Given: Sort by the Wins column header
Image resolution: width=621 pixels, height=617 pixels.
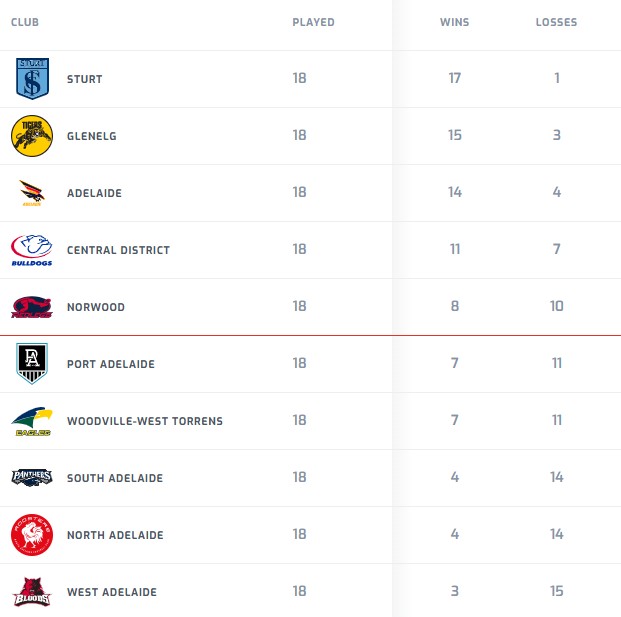Looking at the screenshot, I should 455,22.
